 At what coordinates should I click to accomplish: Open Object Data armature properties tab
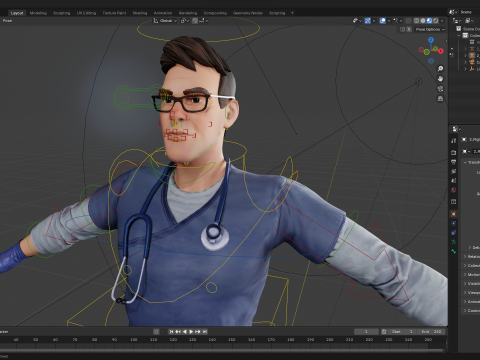click(x=453, y=242)
